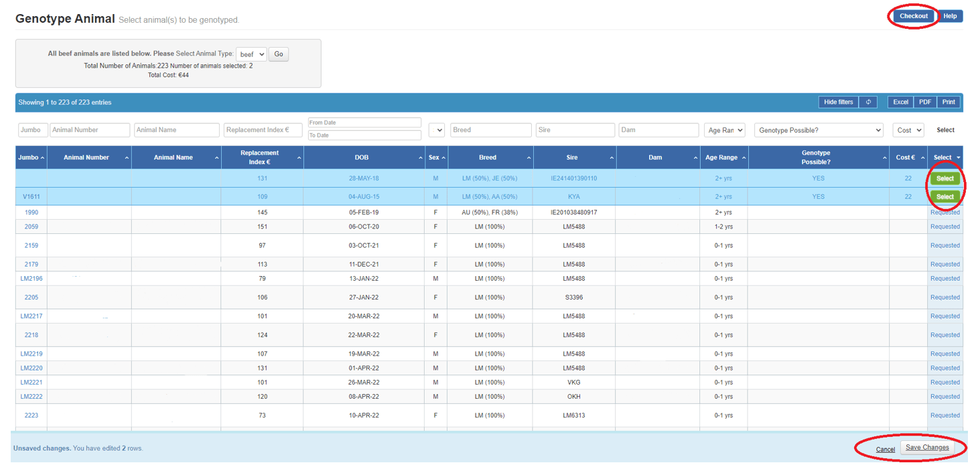
Task: Sort by Jumbo column arrow
Action: (x=43, y=158)
